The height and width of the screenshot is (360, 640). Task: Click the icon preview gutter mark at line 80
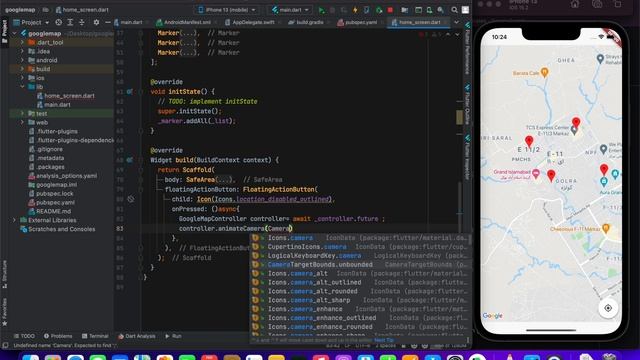131,199
